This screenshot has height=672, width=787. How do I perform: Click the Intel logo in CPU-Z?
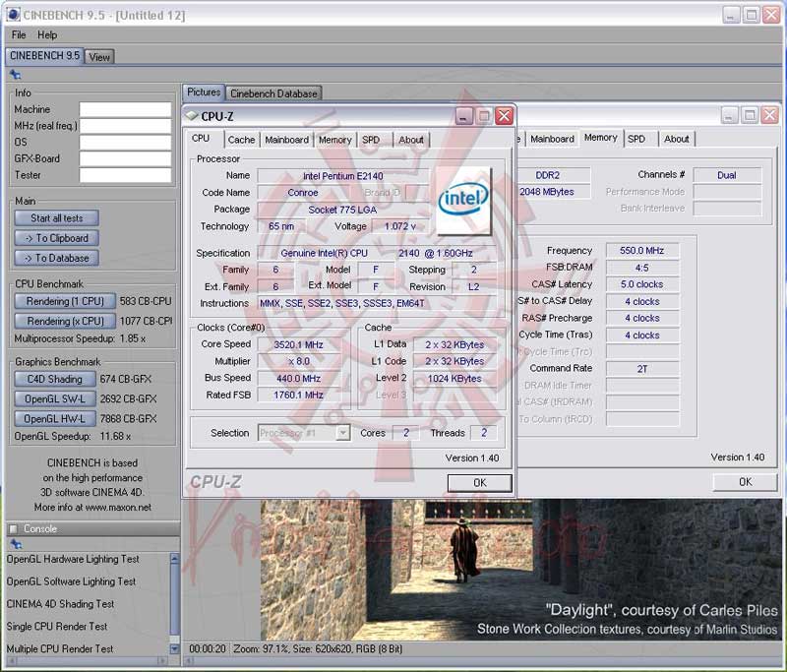click(x=463, y=201)
